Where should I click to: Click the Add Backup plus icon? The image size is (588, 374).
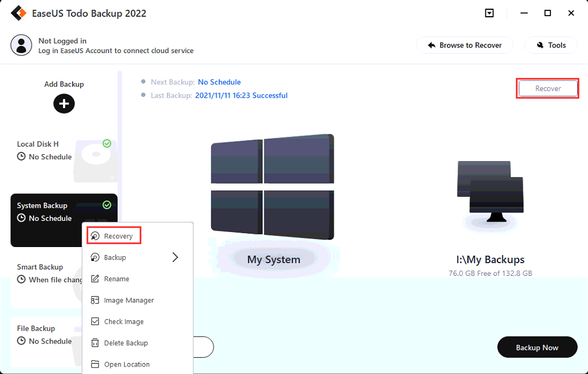(64, 103)
